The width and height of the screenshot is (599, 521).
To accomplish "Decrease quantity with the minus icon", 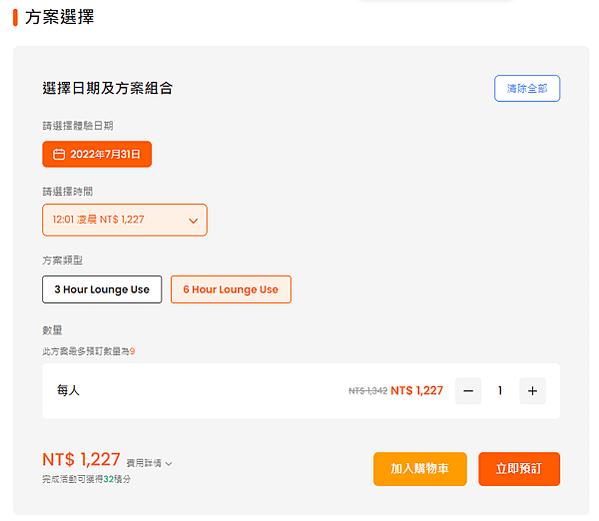I will pyautogui.click(x=468, y=391).
